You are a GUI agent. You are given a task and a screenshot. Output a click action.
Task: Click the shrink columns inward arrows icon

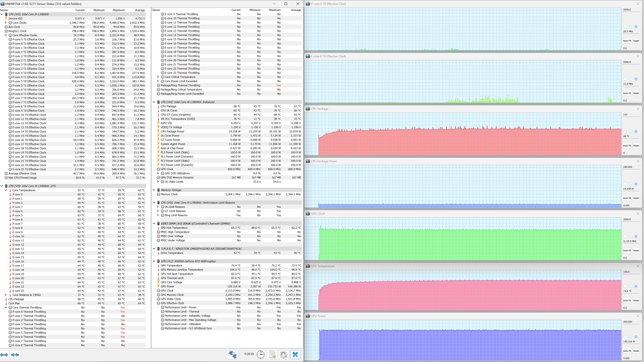click(15, 354)
